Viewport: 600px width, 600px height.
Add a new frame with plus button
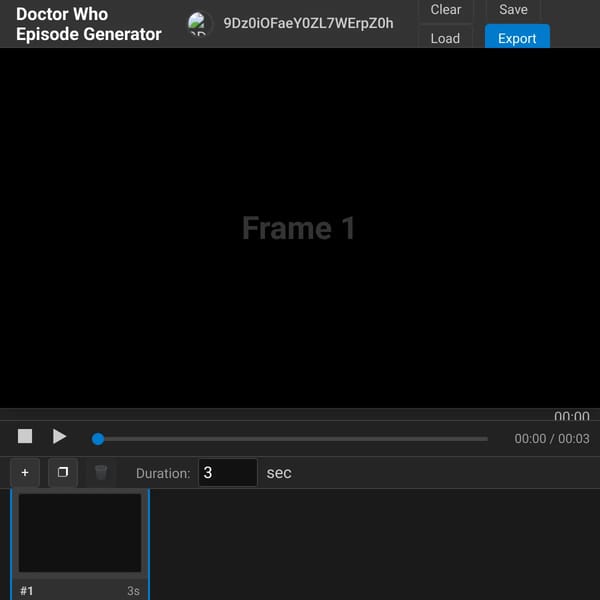25,473
